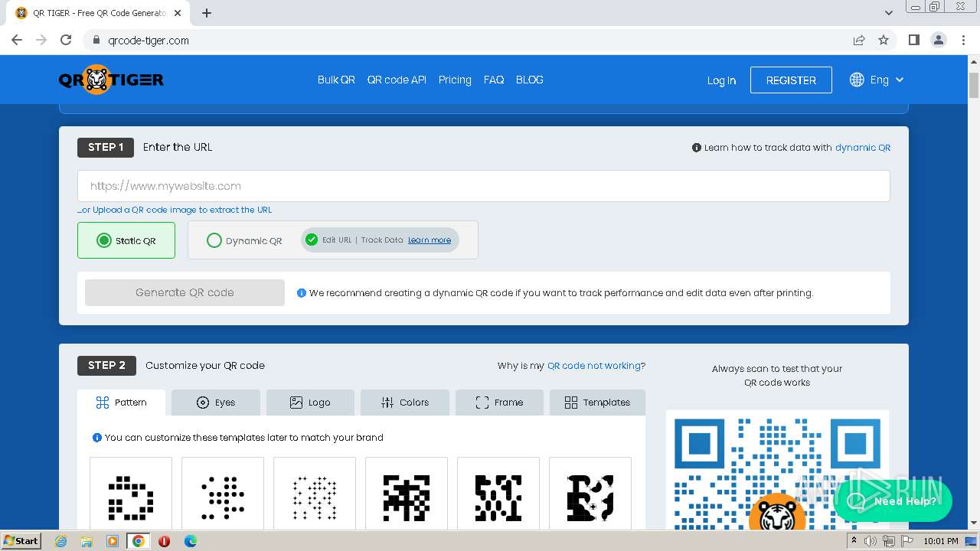The height and width of the screenshot is (551, 980).
Task: Choose the round-dots QR pattern
Action: 223,494
